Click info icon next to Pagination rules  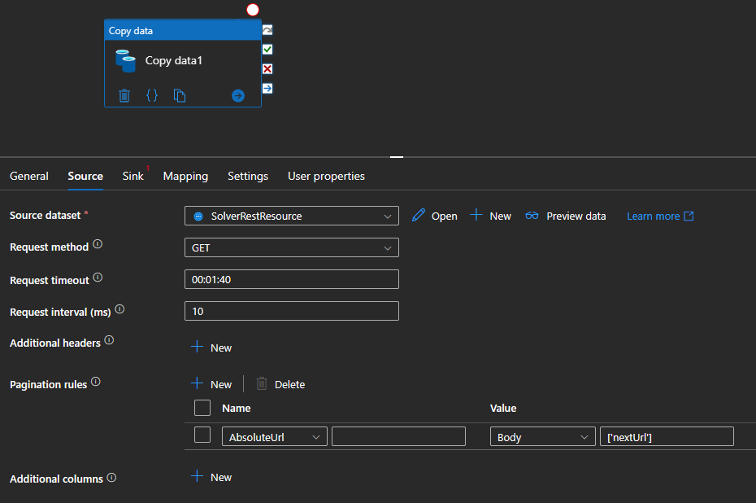point(96,382)
